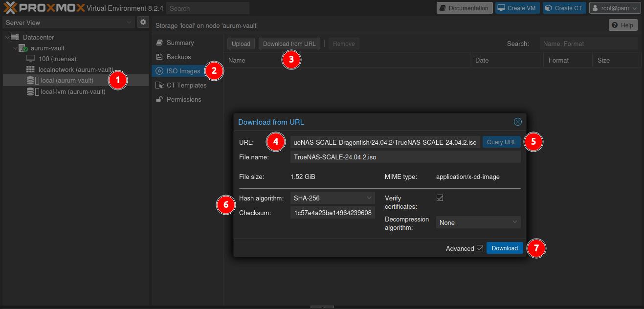Image resolution: width=644 pixels, height=309 pixels.
Task: Click the truenas VM monitor icon
Action: click(x=30, y=59)
